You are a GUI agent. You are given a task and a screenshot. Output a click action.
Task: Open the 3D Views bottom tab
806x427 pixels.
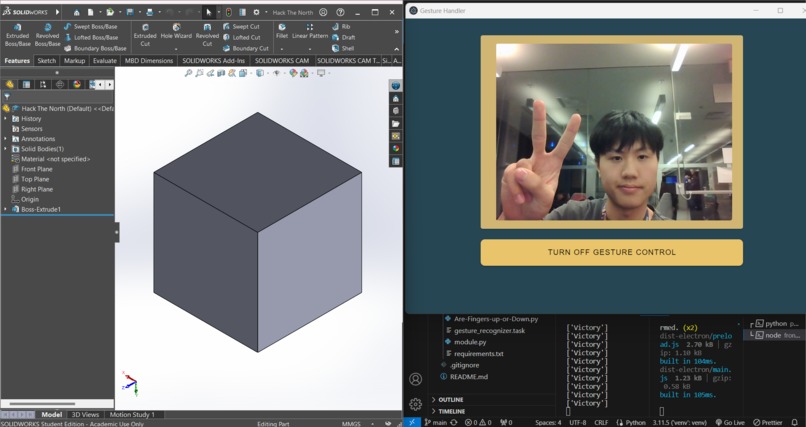point(85,414)
